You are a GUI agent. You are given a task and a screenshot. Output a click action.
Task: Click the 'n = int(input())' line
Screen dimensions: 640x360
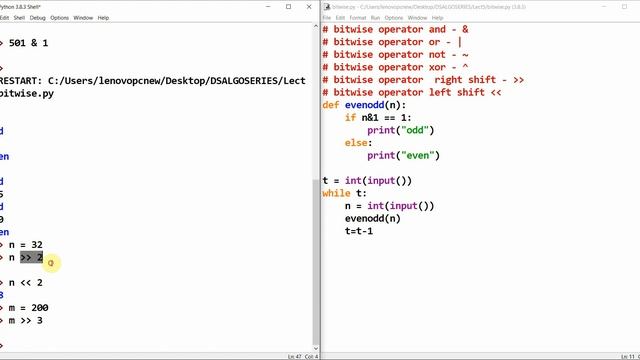[389, 206]
